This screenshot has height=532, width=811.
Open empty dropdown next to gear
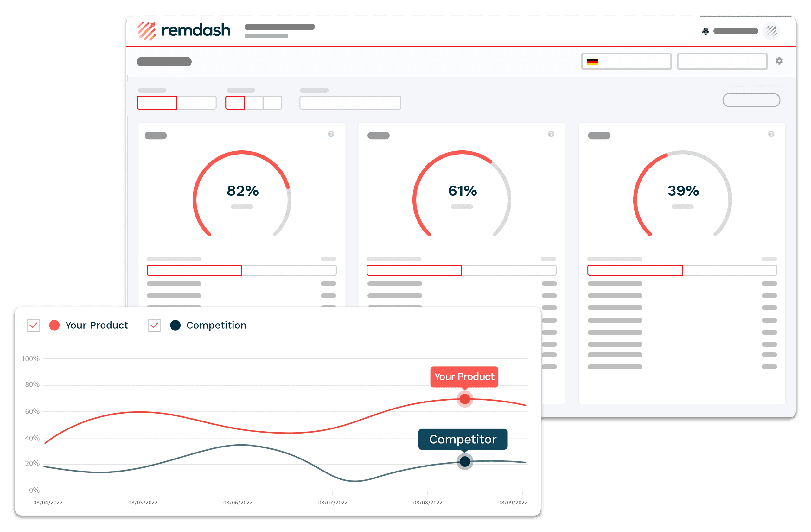(x=722, y=61)
